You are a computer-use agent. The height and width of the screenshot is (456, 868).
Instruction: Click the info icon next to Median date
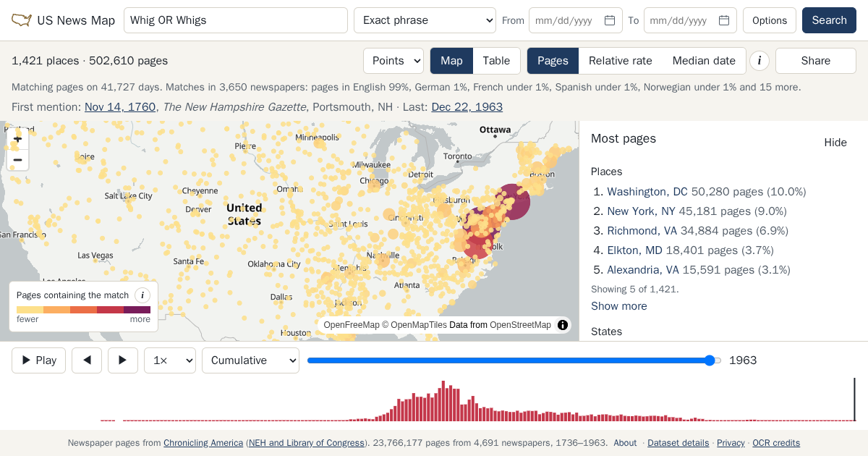click(759, 61)
